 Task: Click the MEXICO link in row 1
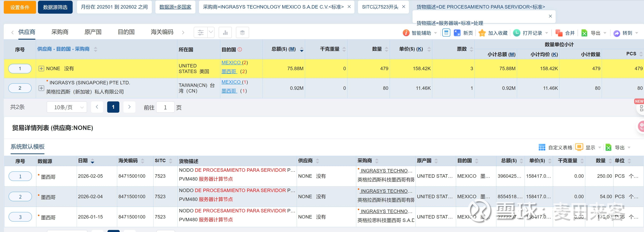point(231,63)
